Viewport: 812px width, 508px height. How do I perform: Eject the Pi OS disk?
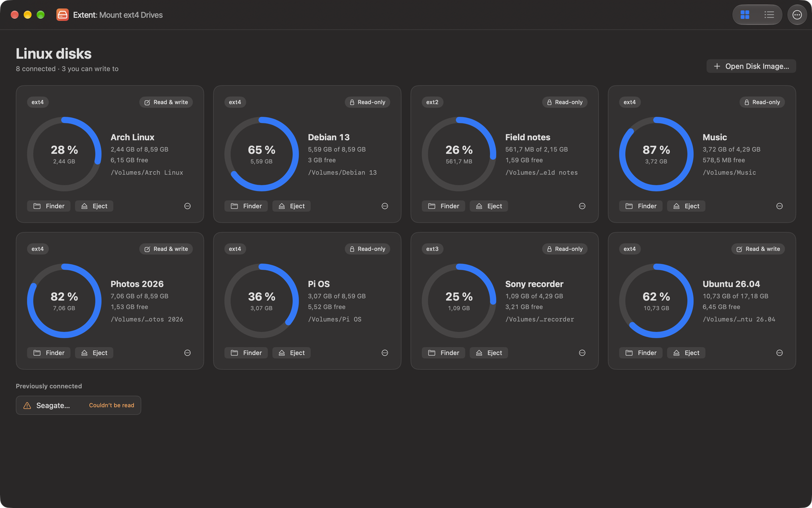coord(291,353)
